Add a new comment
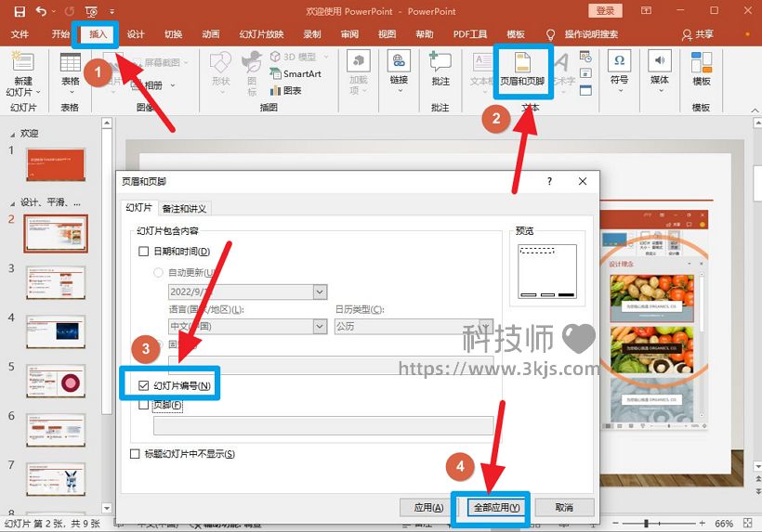 (440, 70)
